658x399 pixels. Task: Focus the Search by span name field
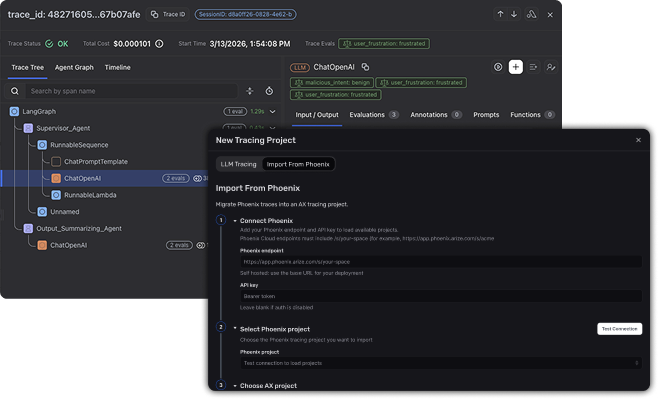pos(131,91)
